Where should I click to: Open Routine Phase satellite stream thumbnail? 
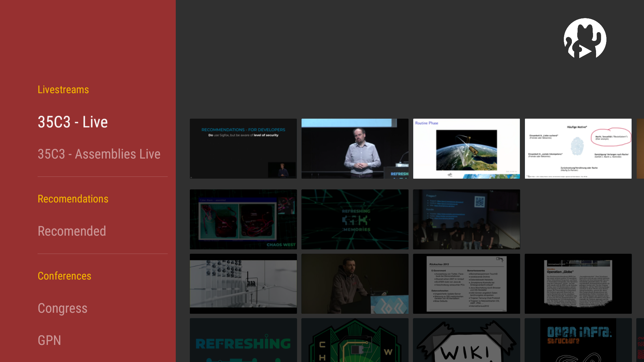466,148
